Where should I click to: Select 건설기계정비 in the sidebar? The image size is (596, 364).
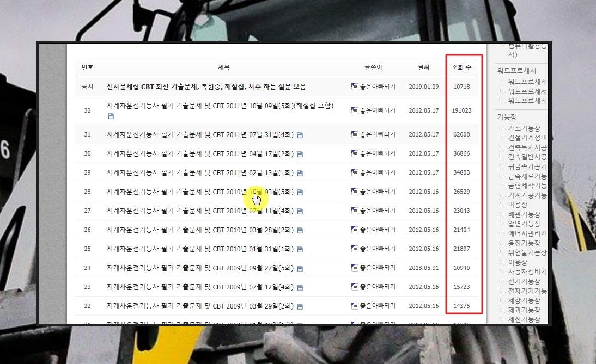[527, 138]
